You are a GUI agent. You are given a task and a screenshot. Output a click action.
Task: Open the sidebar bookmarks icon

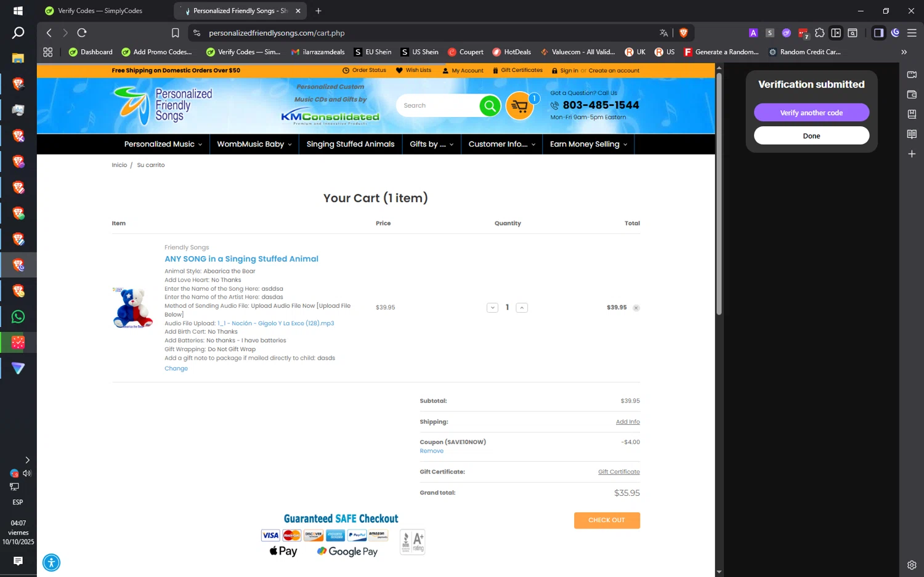pyautogui.click(x=912, y=115)
